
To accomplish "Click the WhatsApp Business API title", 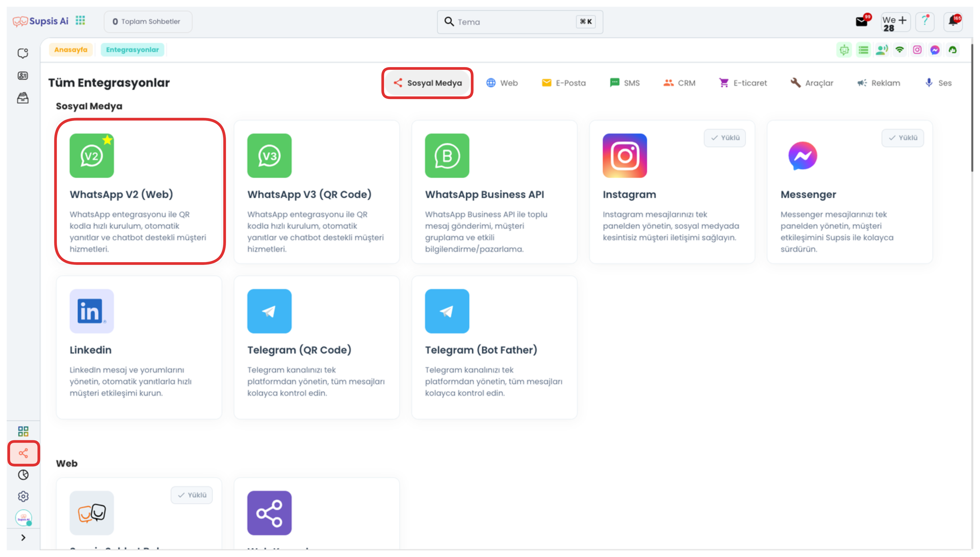I will 484,194.
